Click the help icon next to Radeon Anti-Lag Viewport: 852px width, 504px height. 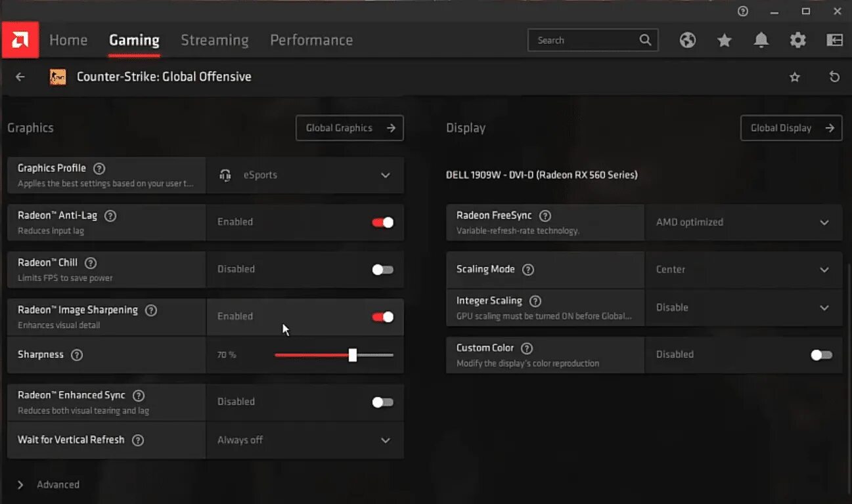tap(110, 215)
